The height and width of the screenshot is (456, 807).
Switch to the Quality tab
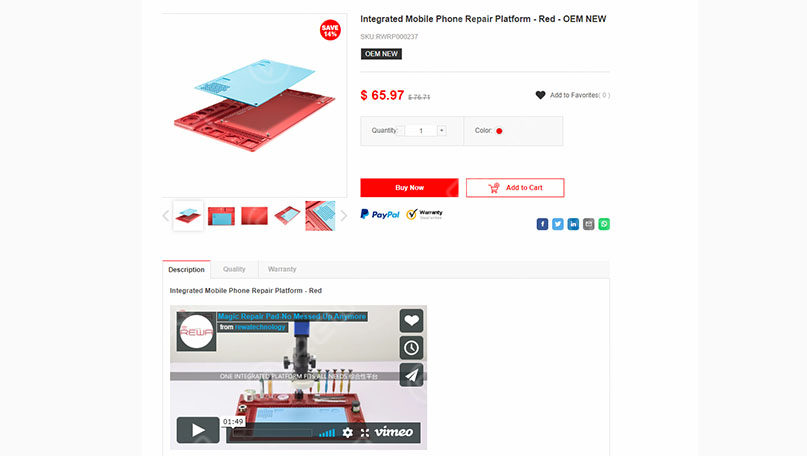point(234,269)
